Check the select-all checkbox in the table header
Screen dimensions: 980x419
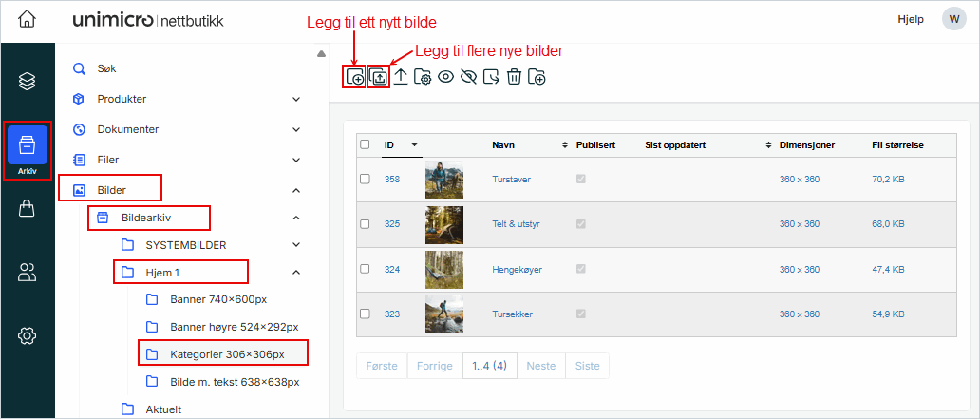(x=365, y=144)
